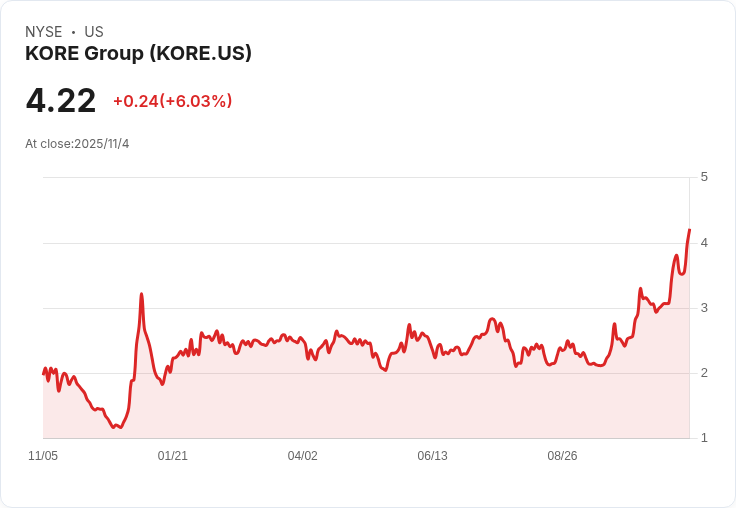This screenshot has width=736, height=508.
Task: Click the y-axis label 2
Action: [x=704, y=372]
